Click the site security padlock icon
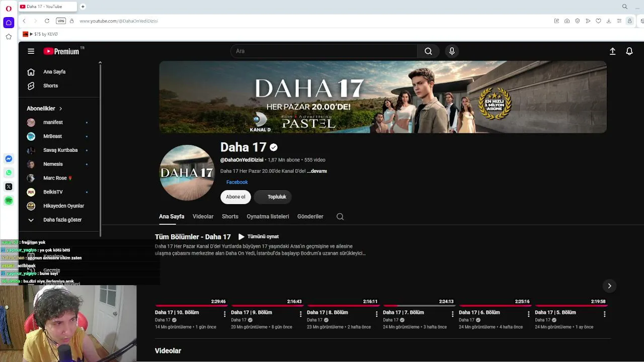Image resolution: width=644 pixels, height=362 pixels. (x=72, y=21)
